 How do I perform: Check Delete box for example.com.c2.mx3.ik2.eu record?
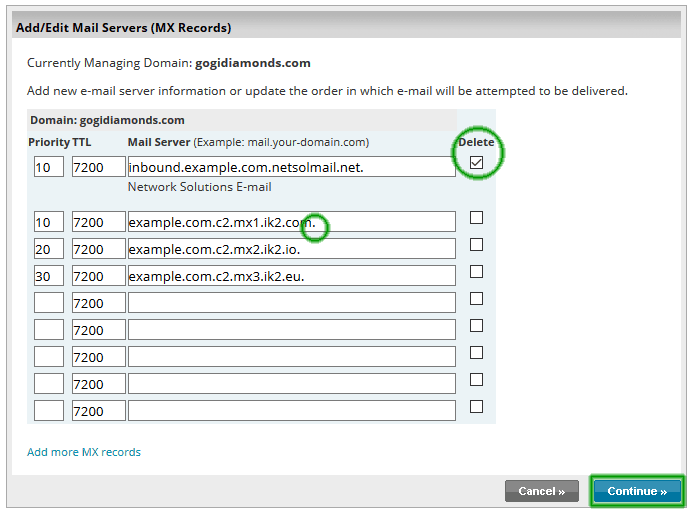pos(476,272)
